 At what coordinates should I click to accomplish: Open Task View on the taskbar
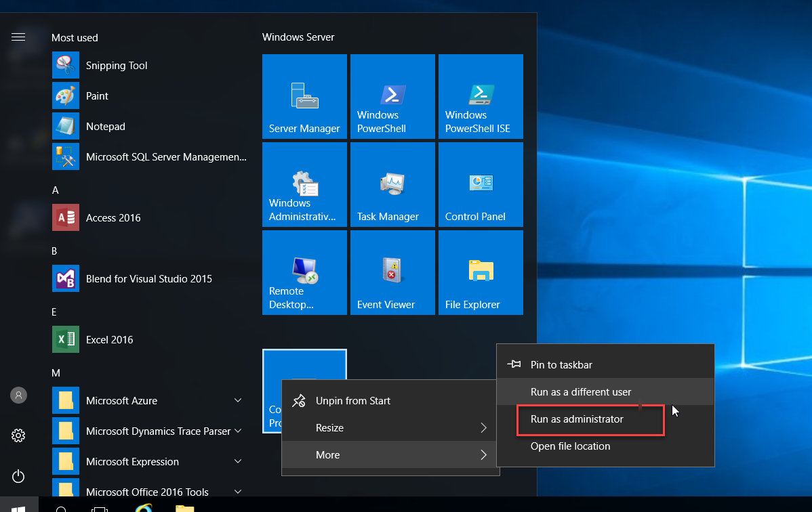(x=100, y=509)
